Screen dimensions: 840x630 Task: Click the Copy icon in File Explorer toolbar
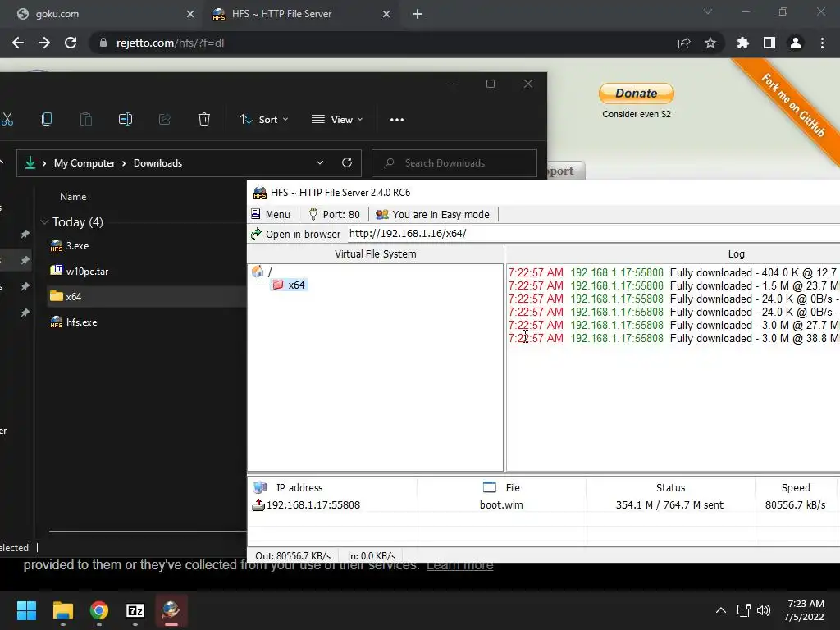[47, 119]
